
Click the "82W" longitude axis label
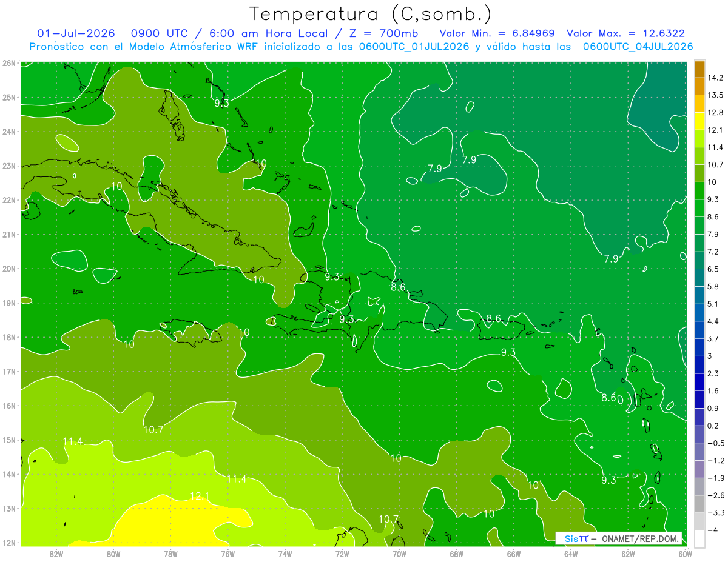pos(56,554)
